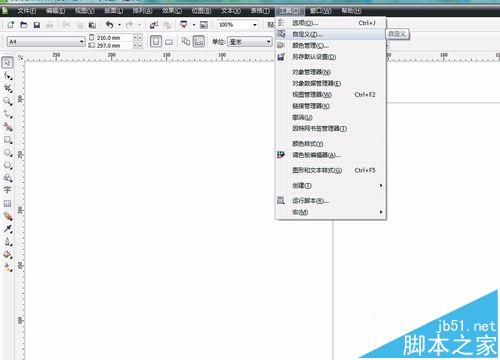
Task: Open the 编辑(E) menu
Action: point(55,11)
